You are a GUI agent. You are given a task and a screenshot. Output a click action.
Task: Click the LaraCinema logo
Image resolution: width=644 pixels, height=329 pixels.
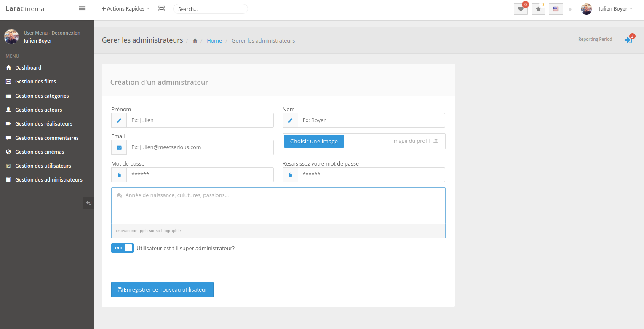click(25, 9)
